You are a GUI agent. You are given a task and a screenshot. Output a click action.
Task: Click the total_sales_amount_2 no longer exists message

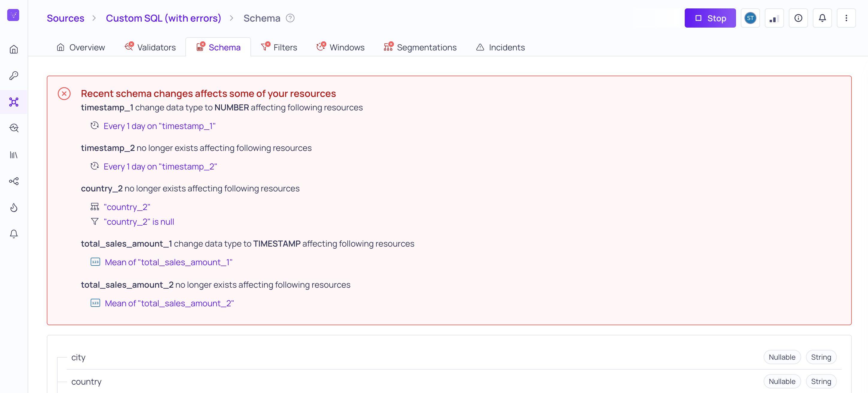216,284
